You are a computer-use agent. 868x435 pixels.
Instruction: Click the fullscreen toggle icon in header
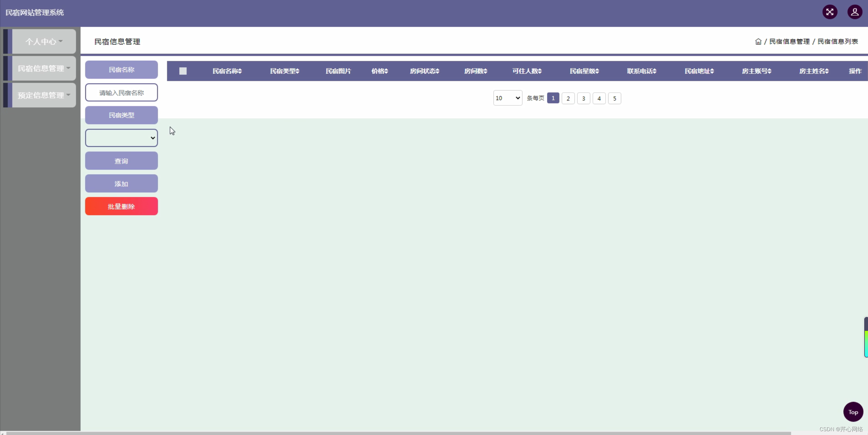(829, 12)
